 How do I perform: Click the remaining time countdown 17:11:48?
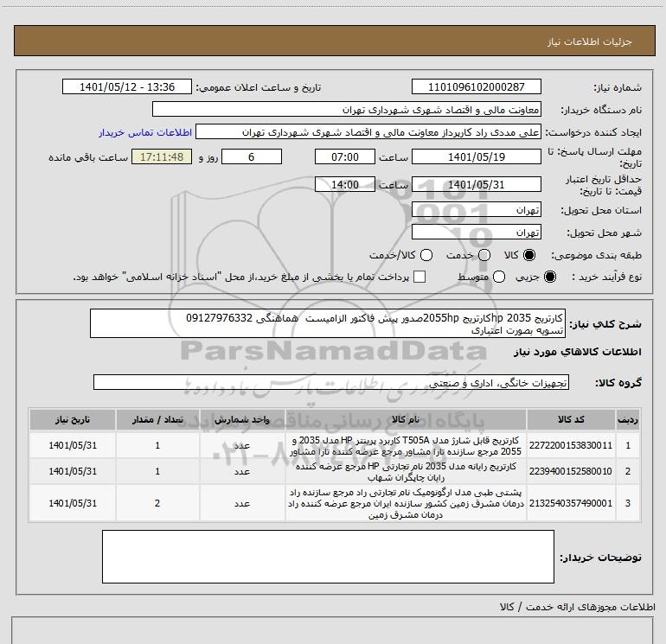click(x=162, y=156)
